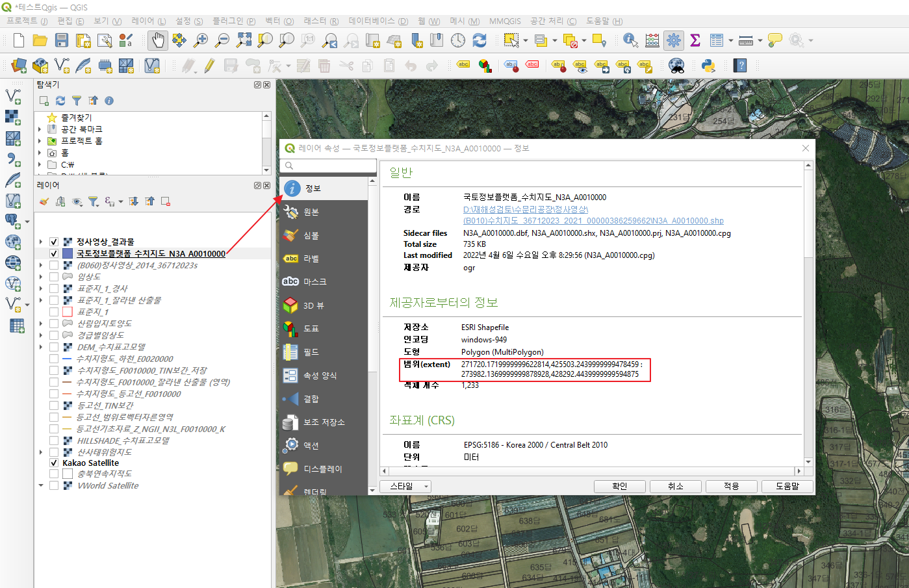Refresh the map canvas
The height and width of the screenshot is (588, 909).
click(480, 40)
